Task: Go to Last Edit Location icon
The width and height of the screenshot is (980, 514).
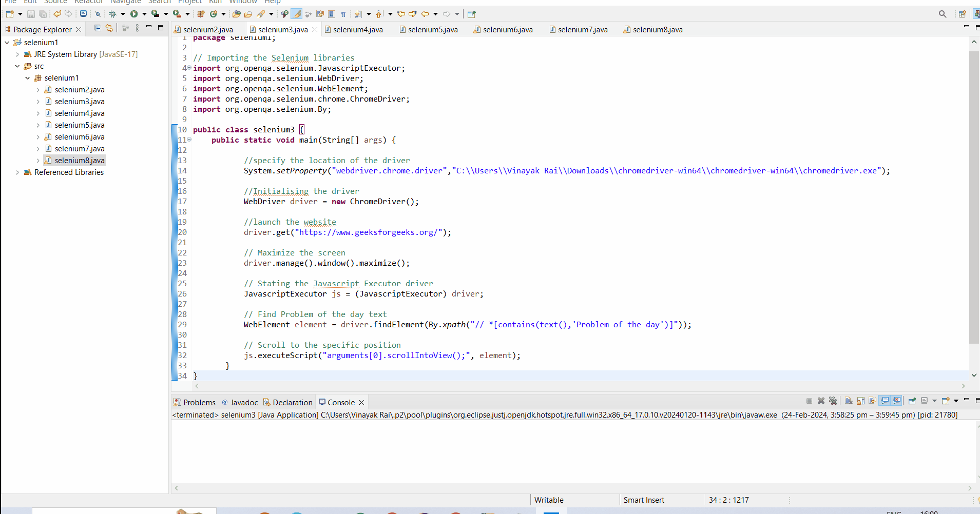Action: point(400,14)
